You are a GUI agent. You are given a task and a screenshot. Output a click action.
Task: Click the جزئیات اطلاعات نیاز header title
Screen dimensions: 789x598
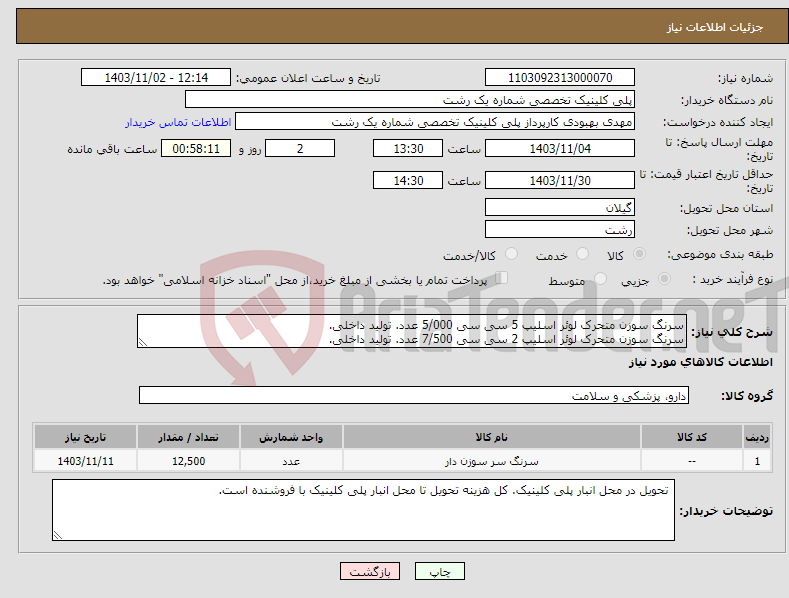pos(715,27)
